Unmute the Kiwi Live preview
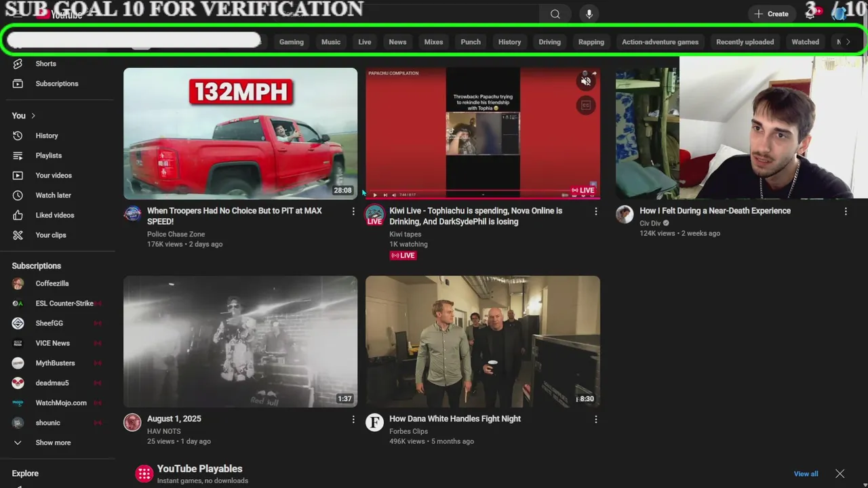The width and height of the screenshot is (868, 488). pyautogui.click(x=586, y=81)
